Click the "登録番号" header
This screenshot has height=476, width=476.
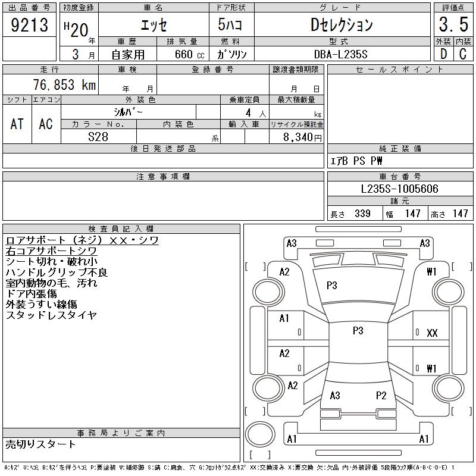pyautogui.click(x=212, y=70)
